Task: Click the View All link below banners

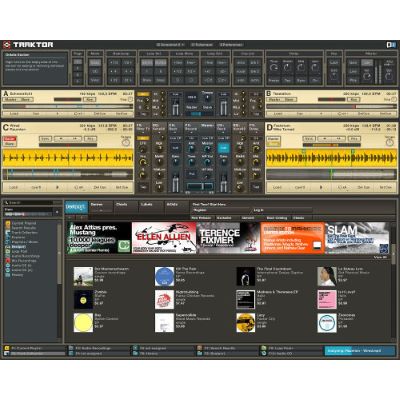Action: coord(380,257)
